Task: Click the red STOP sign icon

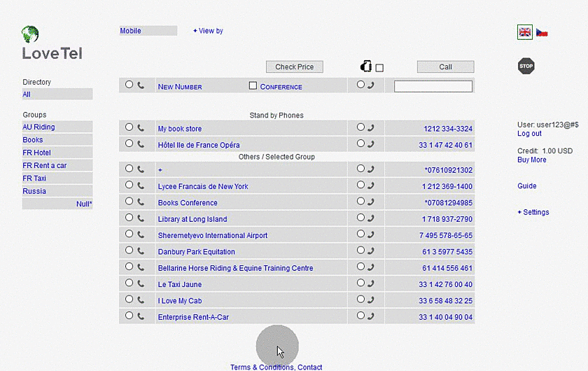Action: 526,66
